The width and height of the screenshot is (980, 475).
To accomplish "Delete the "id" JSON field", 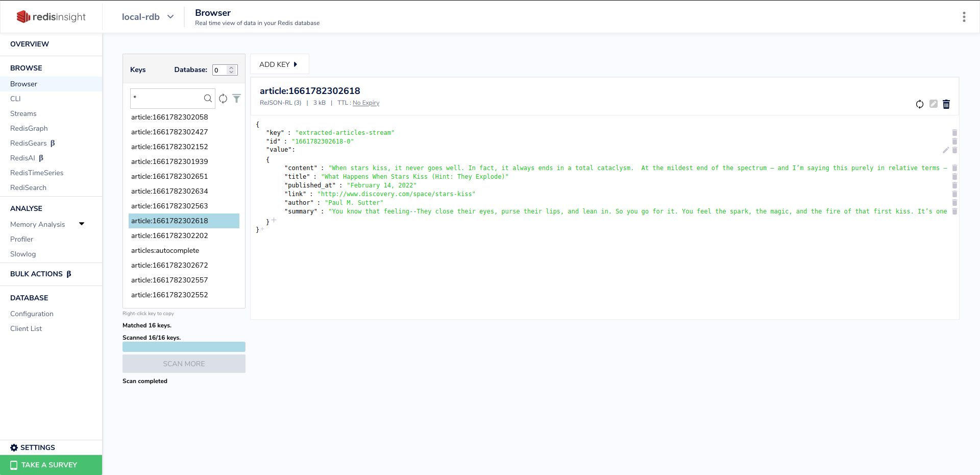I will (954, 141).
